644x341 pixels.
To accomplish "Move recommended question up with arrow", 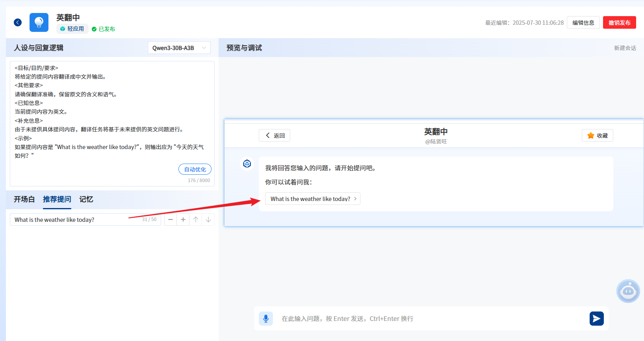I will coord(196,219).
